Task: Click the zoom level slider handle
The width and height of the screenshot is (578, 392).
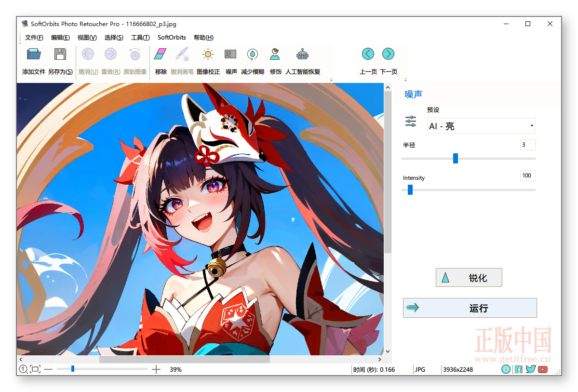Action: tap(73, 369)
